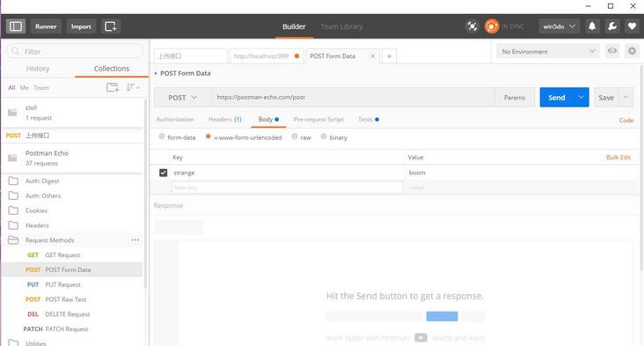
Task: Toggle the sidebar panel icon
Action: (x=16, y=26)
